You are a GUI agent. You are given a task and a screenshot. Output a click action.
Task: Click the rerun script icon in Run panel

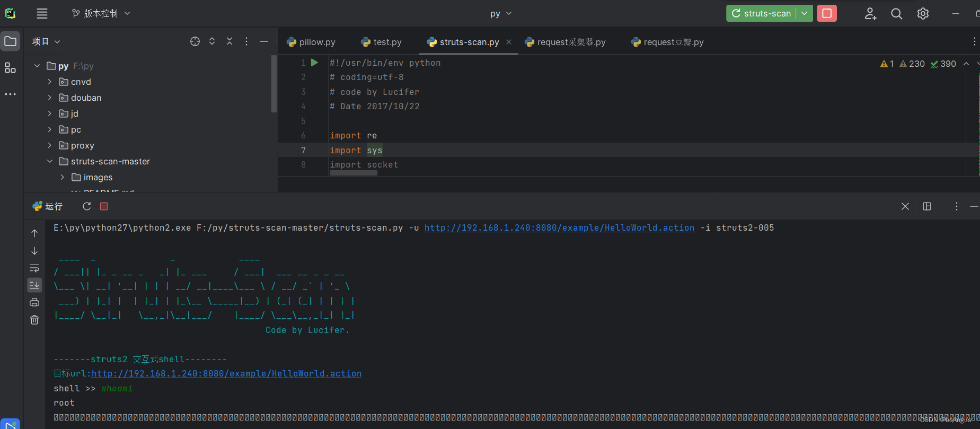[87, 206]
